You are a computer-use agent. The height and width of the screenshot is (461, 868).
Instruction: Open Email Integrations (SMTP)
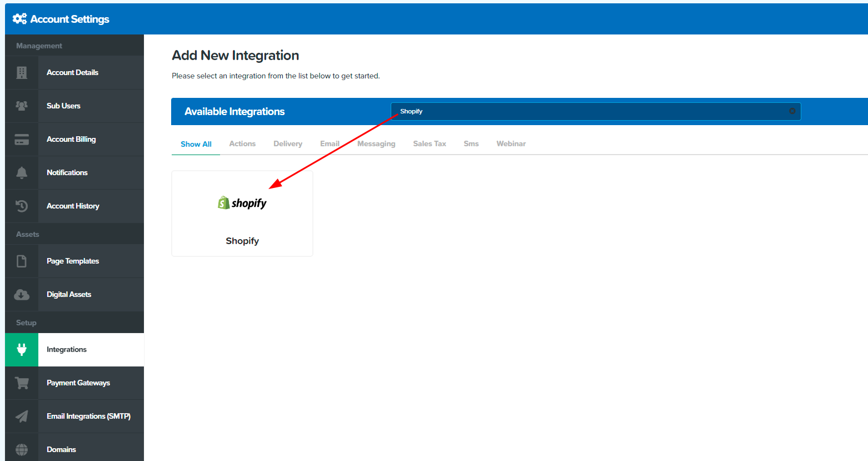point(74,416)
